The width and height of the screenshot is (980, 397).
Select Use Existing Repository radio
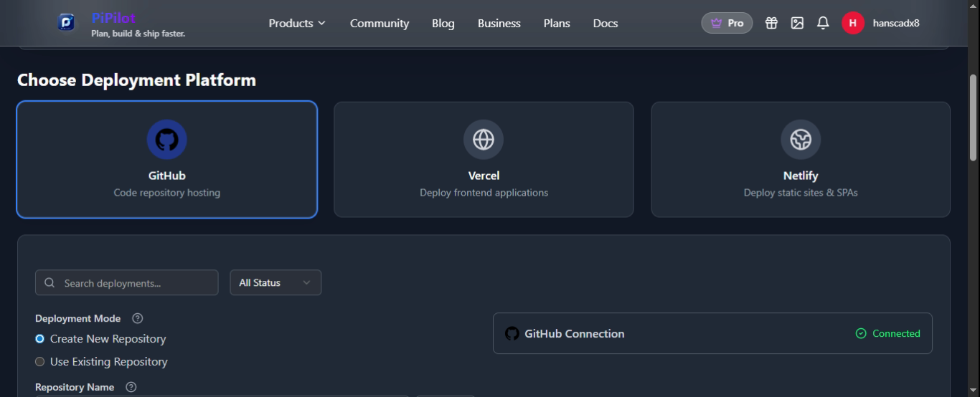click(39, 362)
